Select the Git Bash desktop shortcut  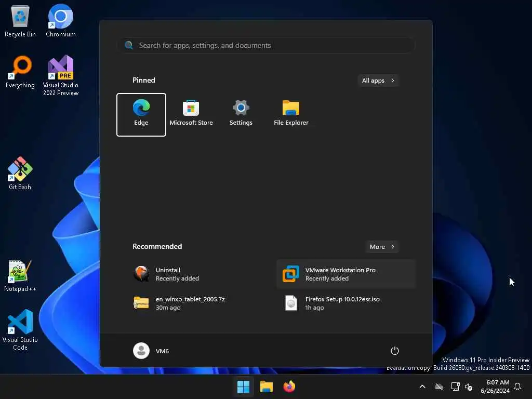20,174
